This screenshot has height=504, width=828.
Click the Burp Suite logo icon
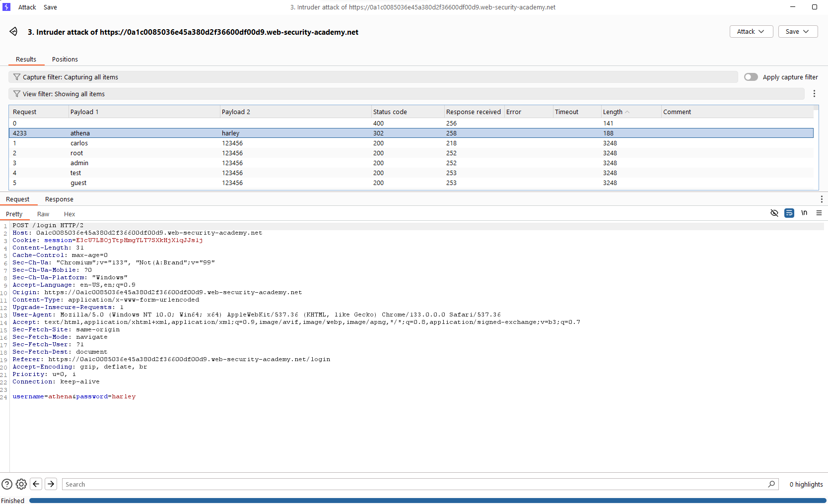(x=6, y=7)
